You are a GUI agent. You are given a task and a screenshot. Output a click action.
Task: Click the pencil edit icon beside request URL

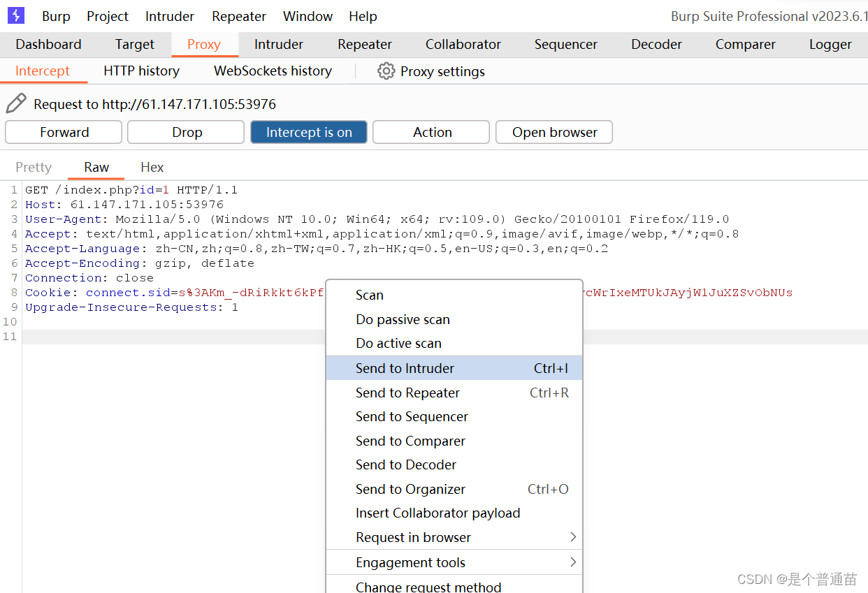pos(16,103)
